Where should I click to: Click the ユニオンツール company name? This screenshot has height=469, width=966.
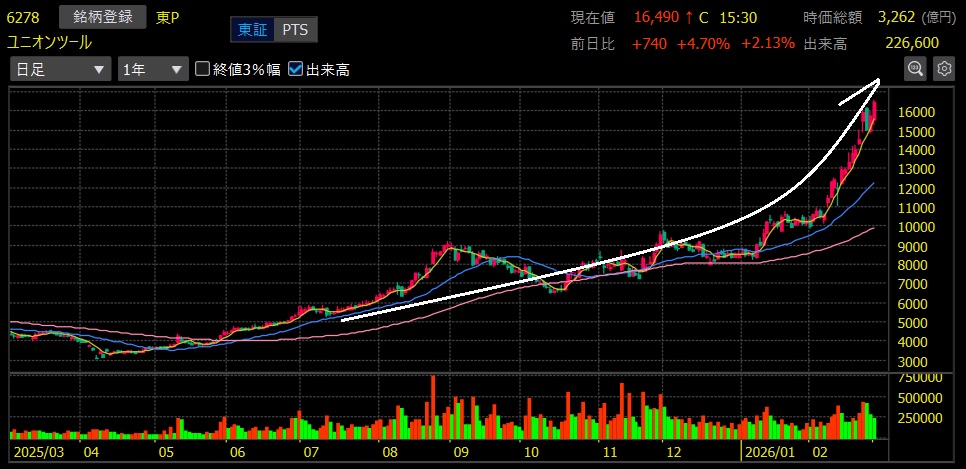pyautogui.click(x=49, y=41)
